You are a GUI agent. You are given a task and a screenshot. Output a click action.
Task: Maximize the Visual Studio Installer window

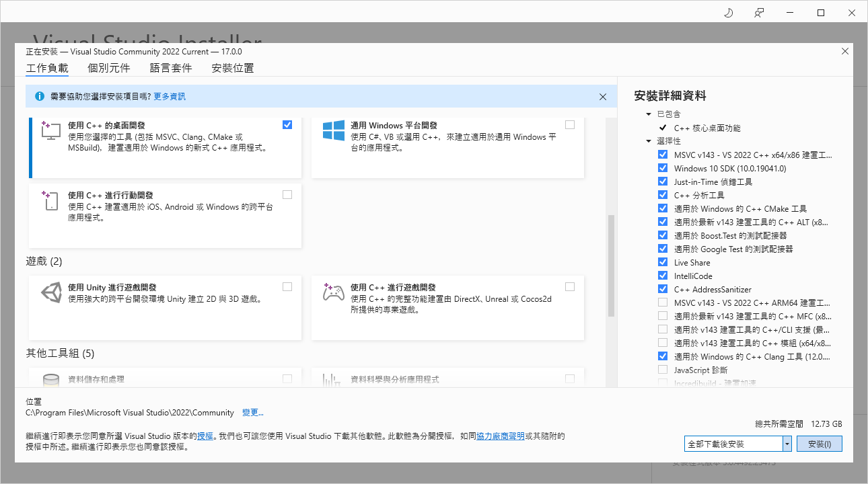pyautogui.click(x=821, y=13)
